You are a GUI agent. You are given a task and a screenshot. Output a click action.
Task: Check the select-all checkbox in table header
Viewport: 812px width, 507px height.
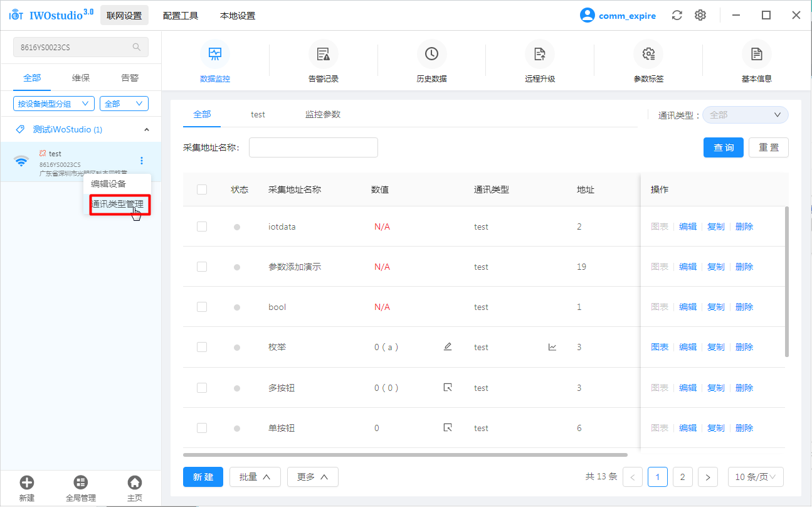click(202, 189)
